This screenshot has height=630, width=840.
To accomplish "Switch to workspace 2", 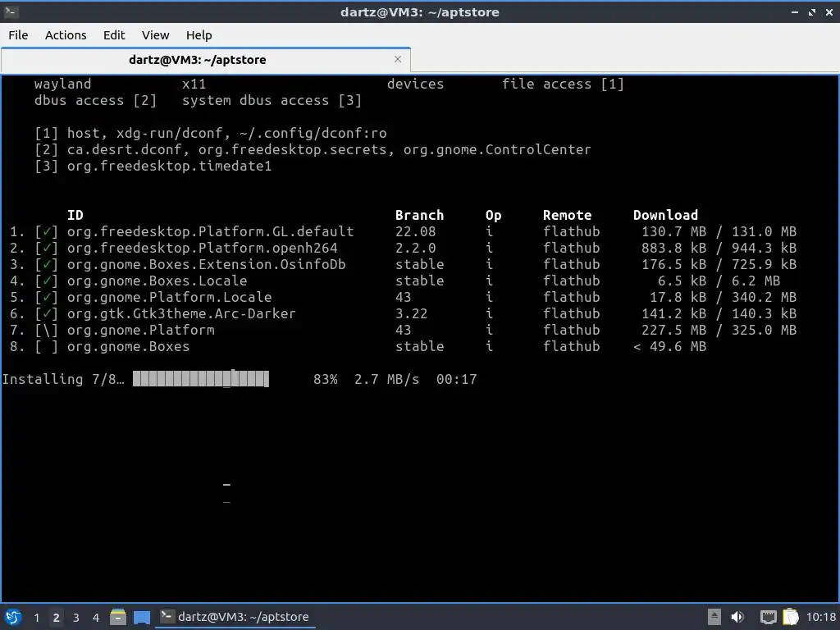I will pos(57,618).
